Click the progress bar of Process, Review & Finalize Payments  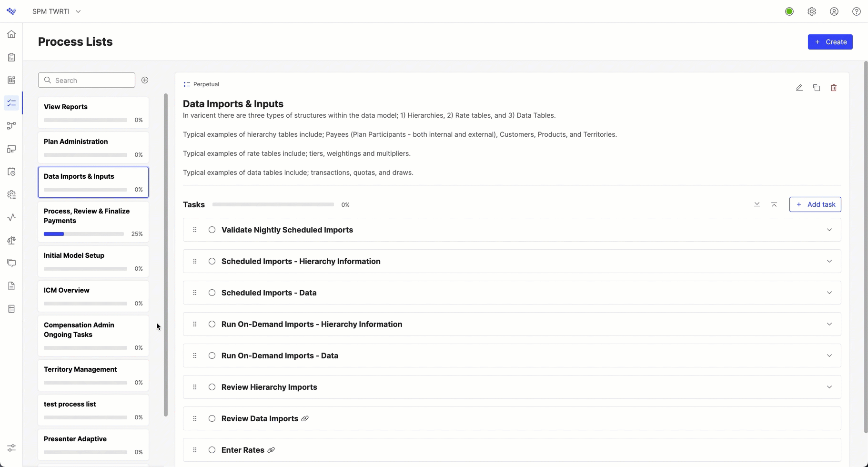pos(83,233)
